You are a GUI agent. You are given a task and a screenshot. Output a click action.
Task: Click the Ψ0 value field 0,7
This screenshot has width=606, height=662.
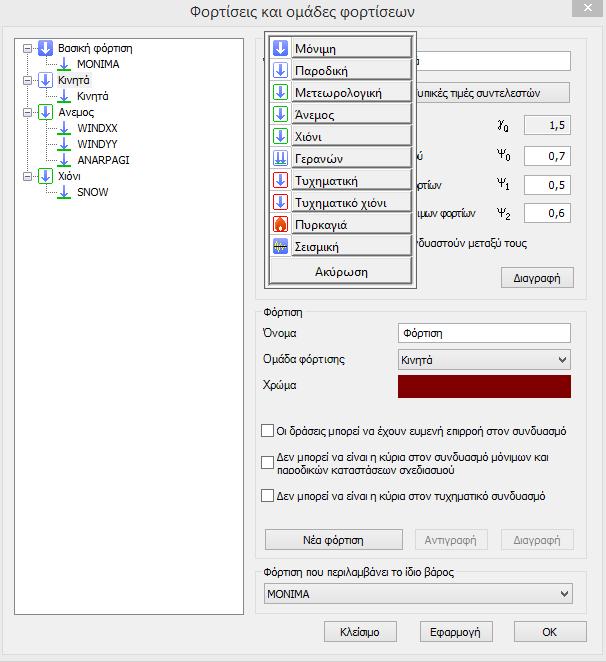547,156
